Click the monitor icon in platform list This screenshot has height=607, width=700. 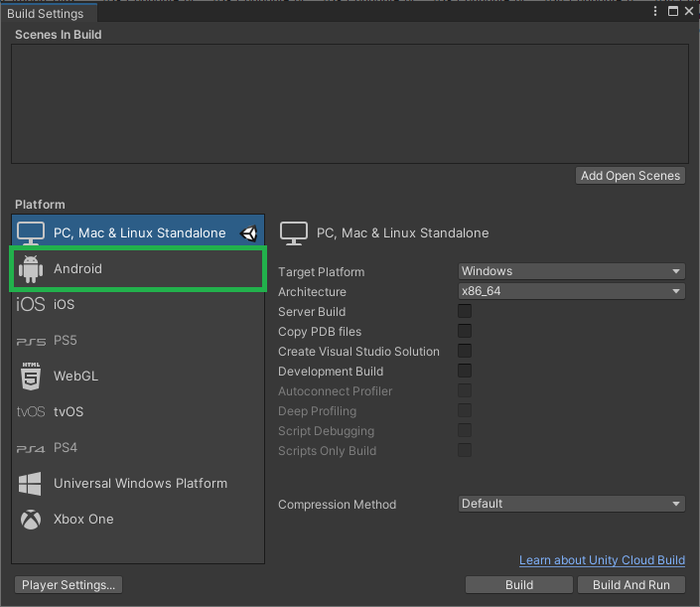(x=31, y=232)
